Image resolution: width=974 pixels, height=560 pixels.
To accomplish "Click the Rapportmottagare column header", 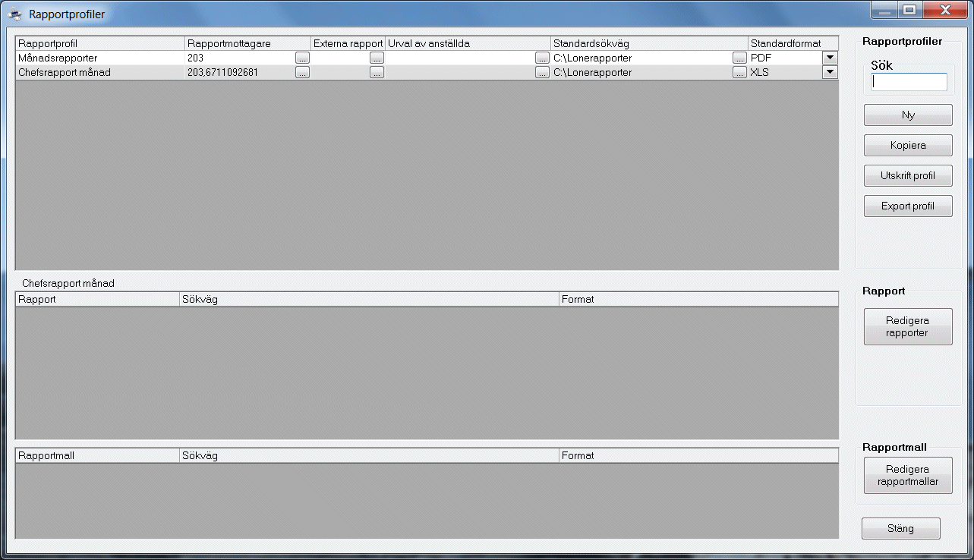I will coord(248,44).
